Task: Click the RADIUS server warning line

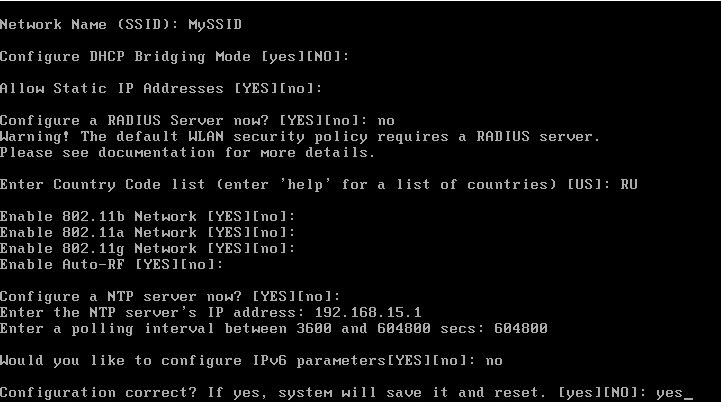Action: 300,137
